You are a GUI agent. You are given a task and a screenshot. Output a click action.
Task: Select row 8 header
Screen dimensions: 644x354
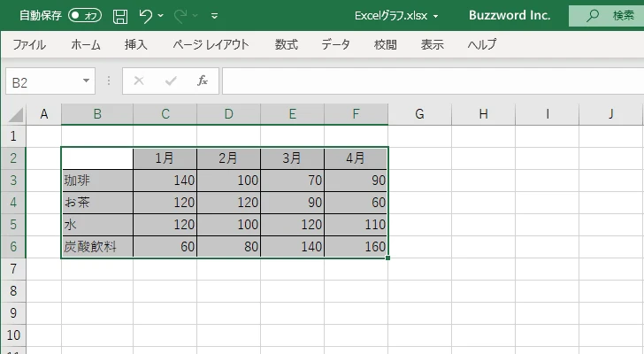coord(13,291)
